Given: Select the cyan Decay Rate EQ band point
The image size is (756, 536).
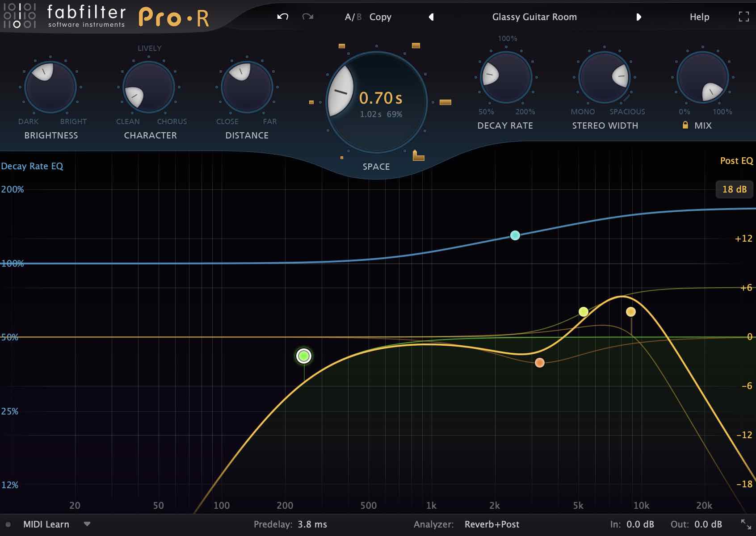Looking at the screenshot, I should 515,235.
